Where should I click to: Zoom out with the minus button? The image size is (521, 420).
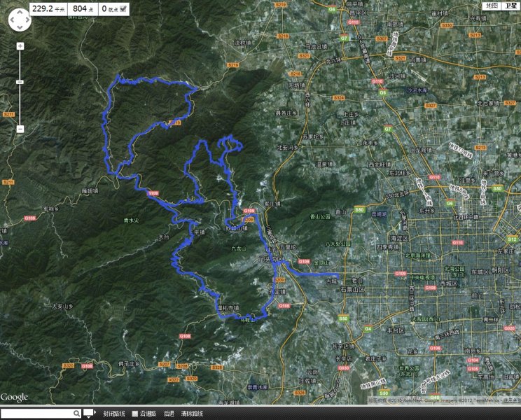(20, 129)
